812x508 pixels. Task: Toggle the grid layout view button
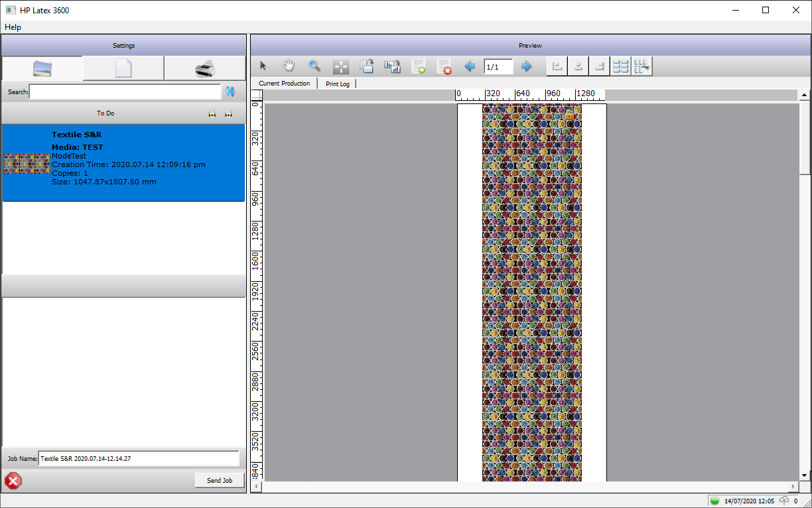coord(621,66)
